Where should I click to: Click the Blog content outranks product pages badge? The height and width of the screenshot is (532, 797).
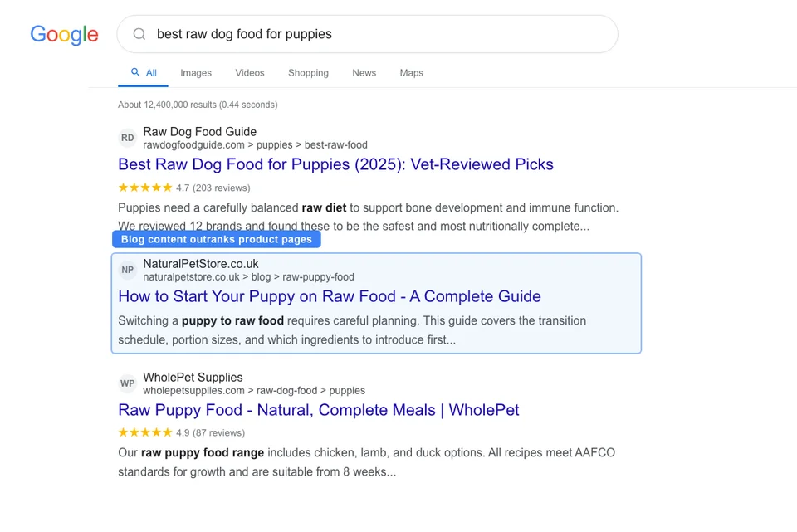216,239
